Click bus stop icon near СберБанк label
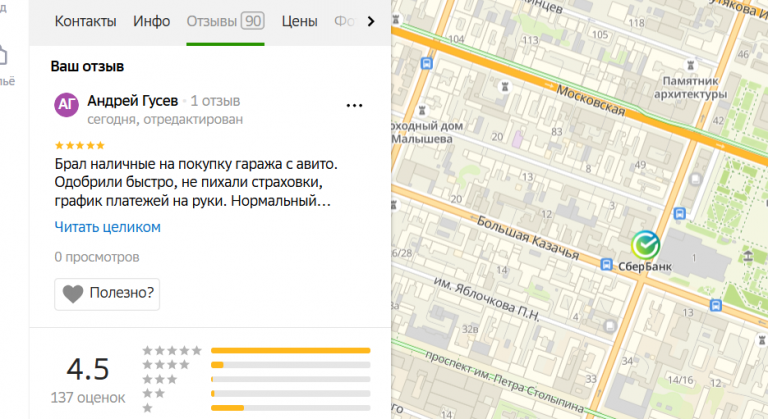768x419 pixels. click(606, 265)
